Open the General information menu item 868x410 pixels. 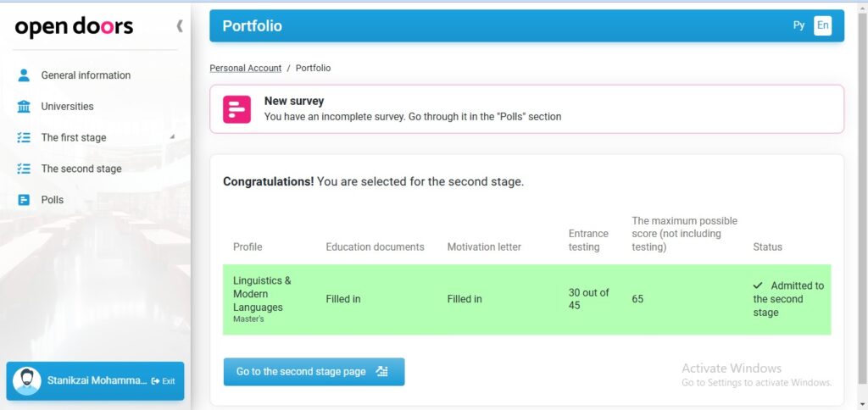click(x=86, y=75)
